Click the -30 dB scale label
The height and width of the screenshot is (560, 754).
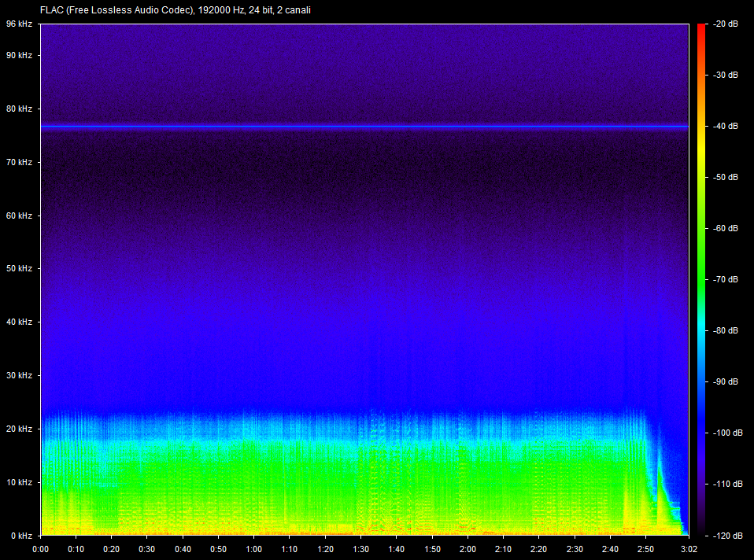pos(725,75)
